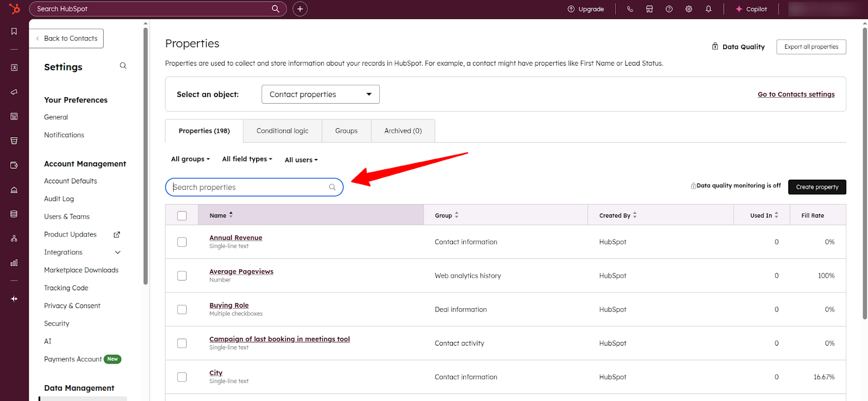
Task: Open the marketplace store icon
Action: point(649,9)
